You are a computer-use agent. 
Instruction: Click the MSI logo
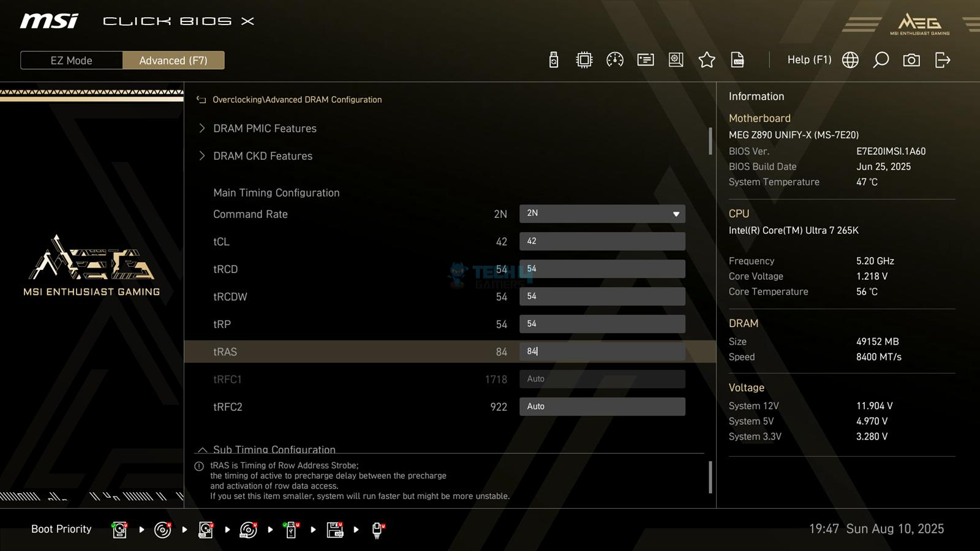click(49, 21)
